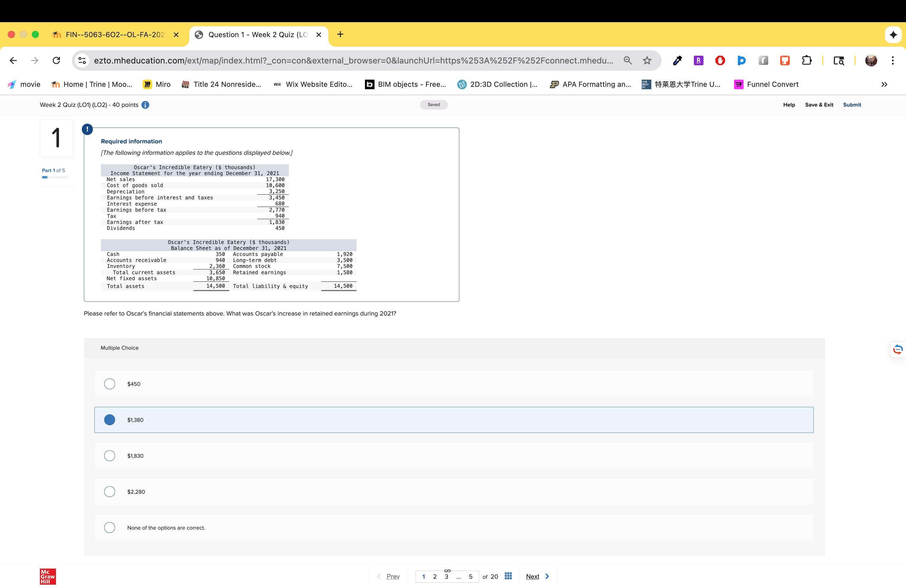Click the McGraw Hill logo
Image resolution: width=906 pixels, height=588 pixels.
(x=48, y=577)
